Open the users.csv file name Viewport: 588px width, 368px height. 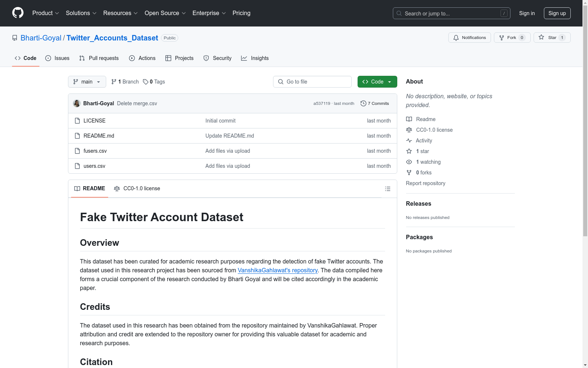click(x=94, y=166)
